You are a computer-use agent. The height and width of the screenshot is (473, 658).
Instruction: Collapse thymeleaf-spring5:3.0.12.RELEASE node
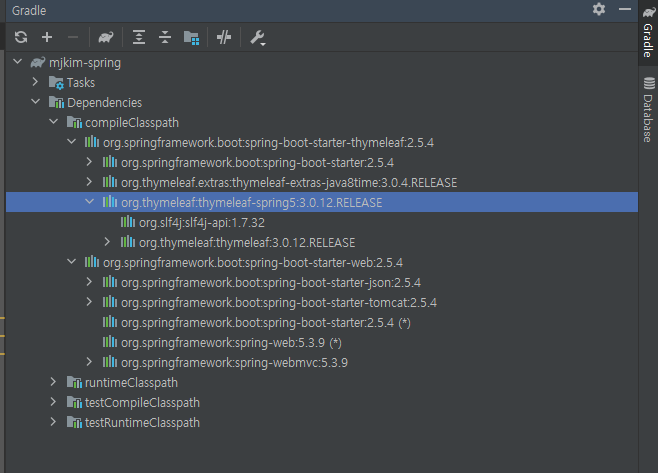pos(89,201)
